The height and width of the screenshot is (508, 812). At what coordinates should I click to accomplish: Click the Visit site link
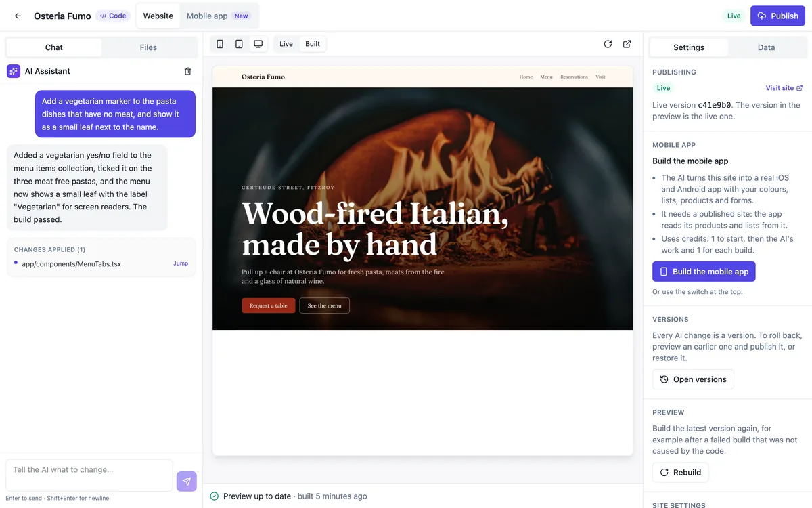pos(784,88)
